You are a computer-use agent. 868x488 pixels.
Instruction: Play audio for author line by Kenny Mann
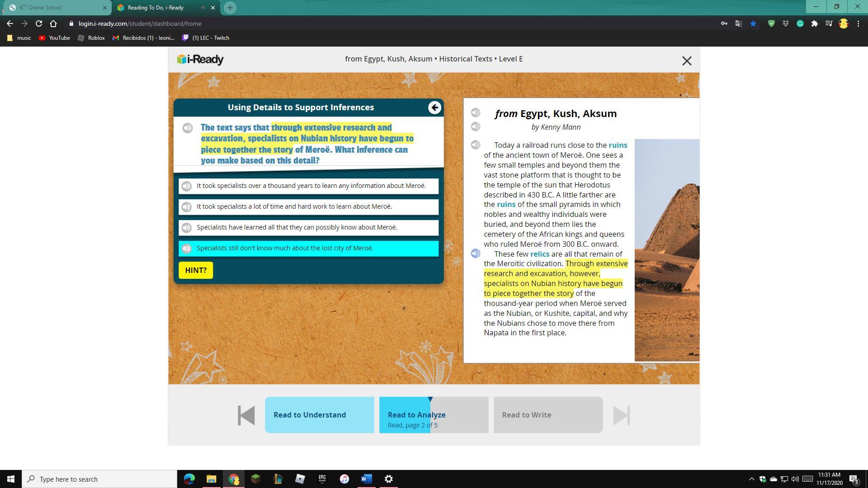tap(475, 127)
